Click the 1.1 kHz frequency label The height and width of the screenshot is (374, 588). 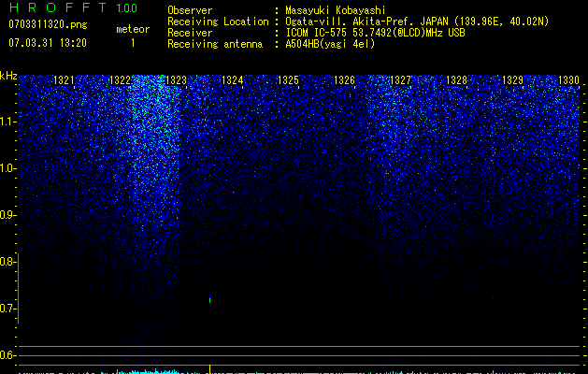7,122
